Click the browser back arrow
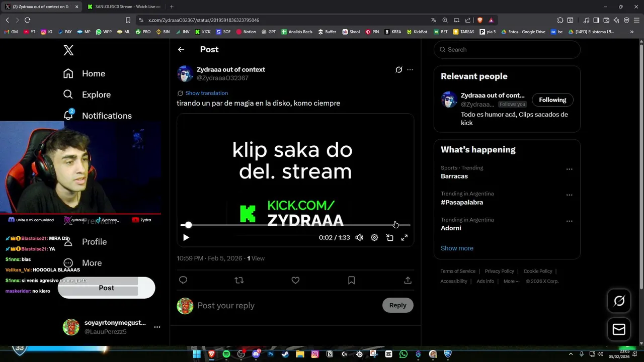Image resolution: width=644 pixels, height=362 pixels. (7, 20)
